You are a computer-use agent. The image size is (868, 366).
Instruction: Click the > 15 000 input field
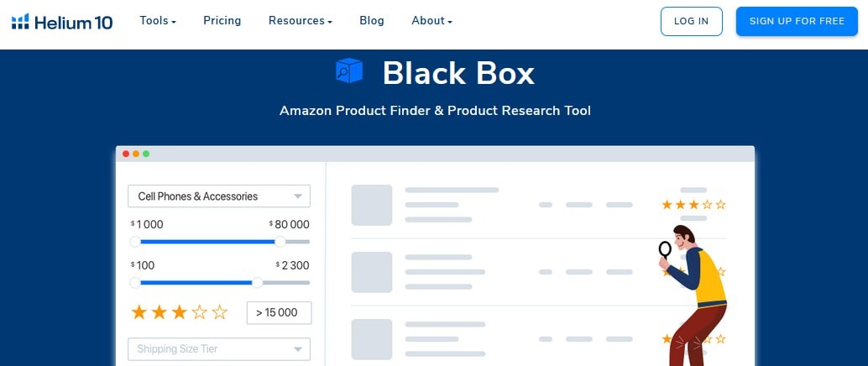[x=279, y=313]
